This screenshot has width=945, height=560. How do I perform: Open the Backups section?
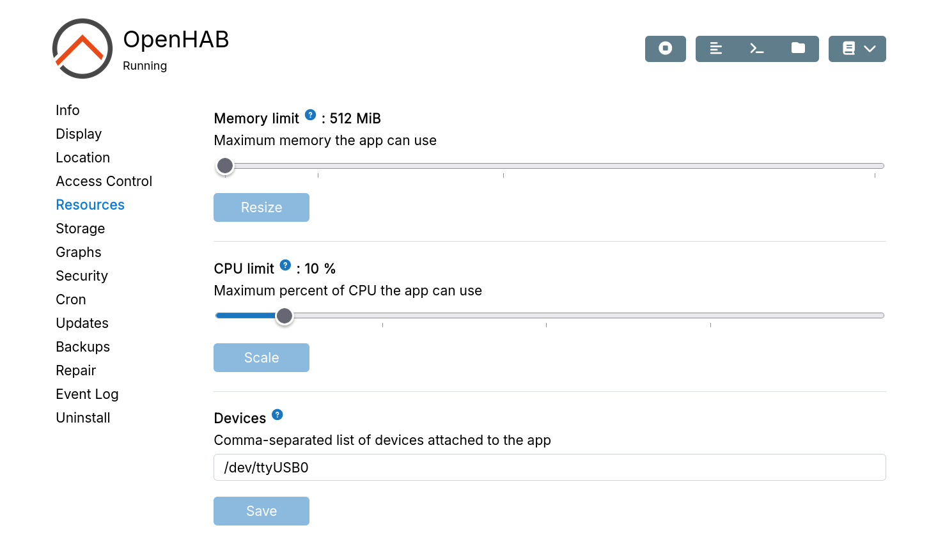pyautogui.click(x=83, y=347)
